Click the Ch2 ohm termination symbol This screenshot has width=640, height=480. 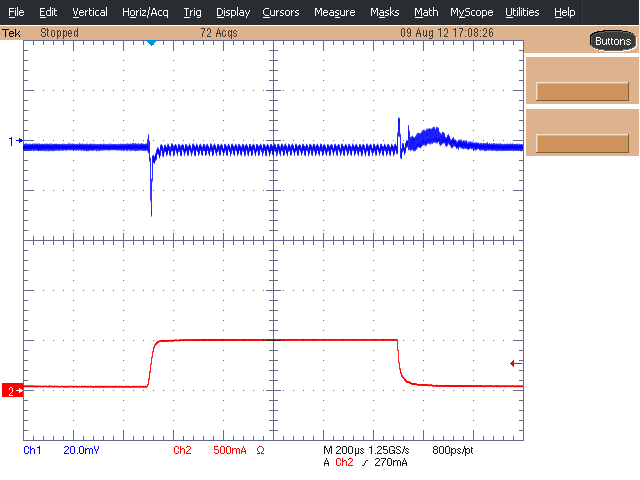(260, 451)
